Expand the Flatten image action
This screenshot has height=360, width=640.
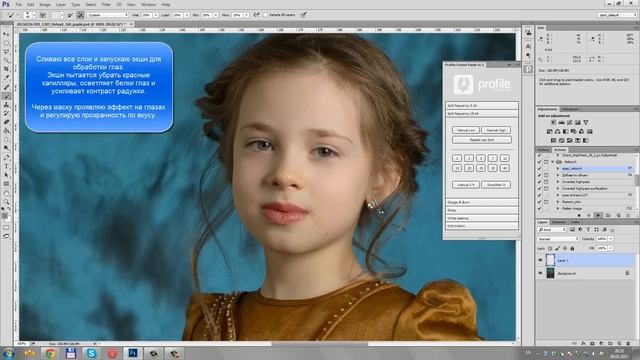point(558,209)
